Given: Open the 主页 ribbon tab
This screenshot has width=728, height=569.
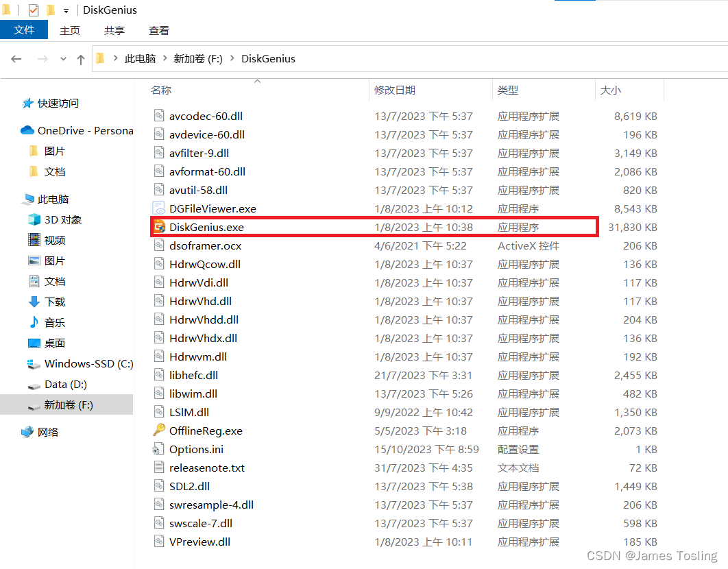Looking at the screenshot, I should coord(70,31).
